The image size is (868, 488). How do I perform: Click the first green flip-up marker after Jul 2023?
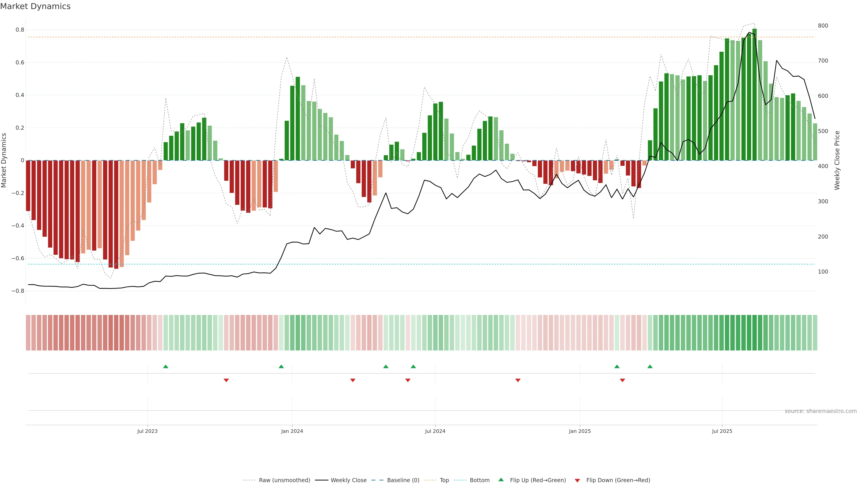pyautogui.click(x=165, y=366)
